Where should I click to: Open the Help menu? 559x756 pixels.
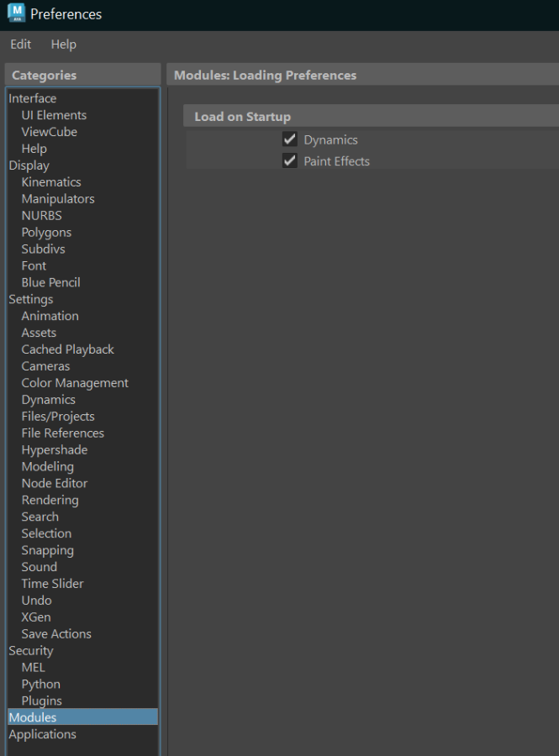pos(63,45)
